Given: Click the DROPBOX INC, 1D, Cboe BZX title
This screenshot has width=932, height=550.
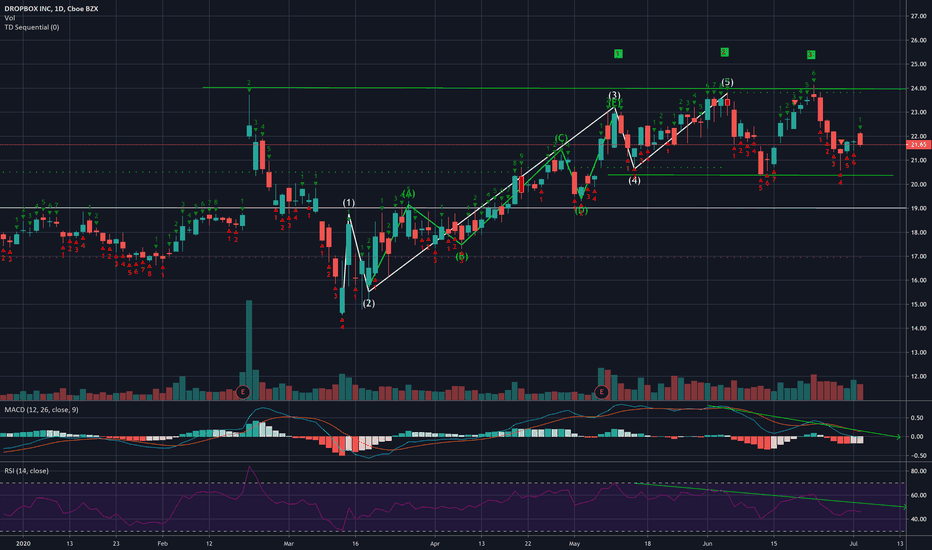Looking at the screenshot, I should pos(51,9).
